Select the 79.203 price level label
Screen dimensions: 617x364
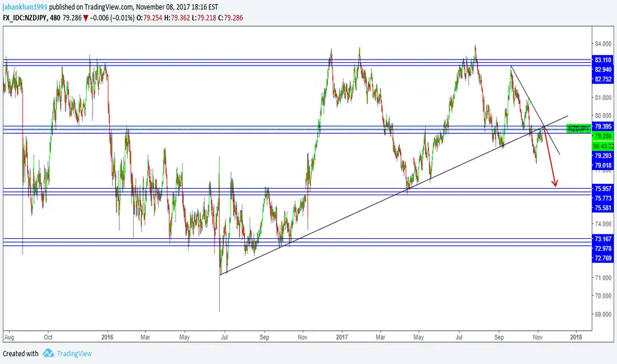tap(603, 156)
